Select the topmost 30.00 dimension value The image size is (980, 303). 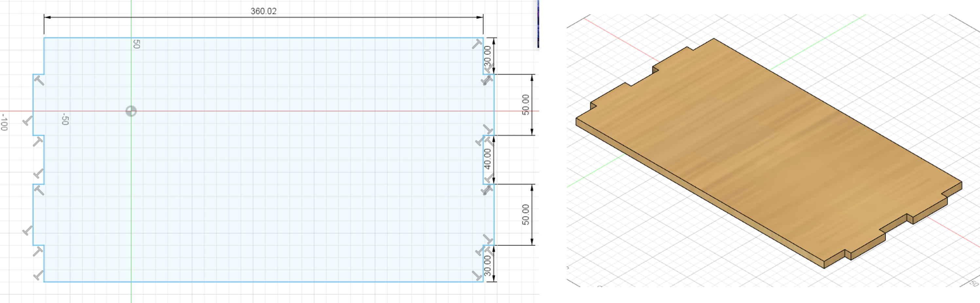click(x=487, y=56)
